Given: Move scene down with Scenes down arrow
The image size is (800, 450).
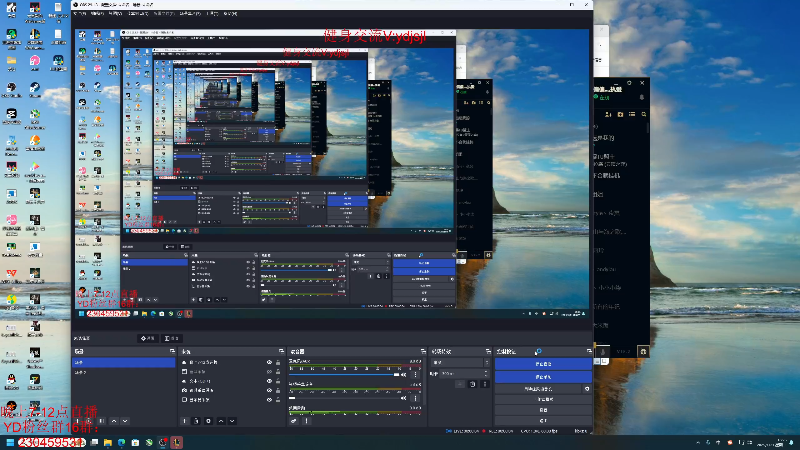Looking at the screenshot, I should (125, 421).
